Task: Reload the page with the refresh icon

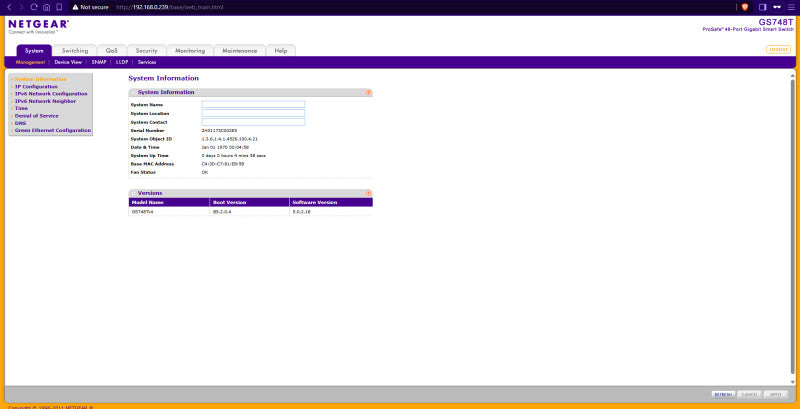Action: tap(34, 7)
